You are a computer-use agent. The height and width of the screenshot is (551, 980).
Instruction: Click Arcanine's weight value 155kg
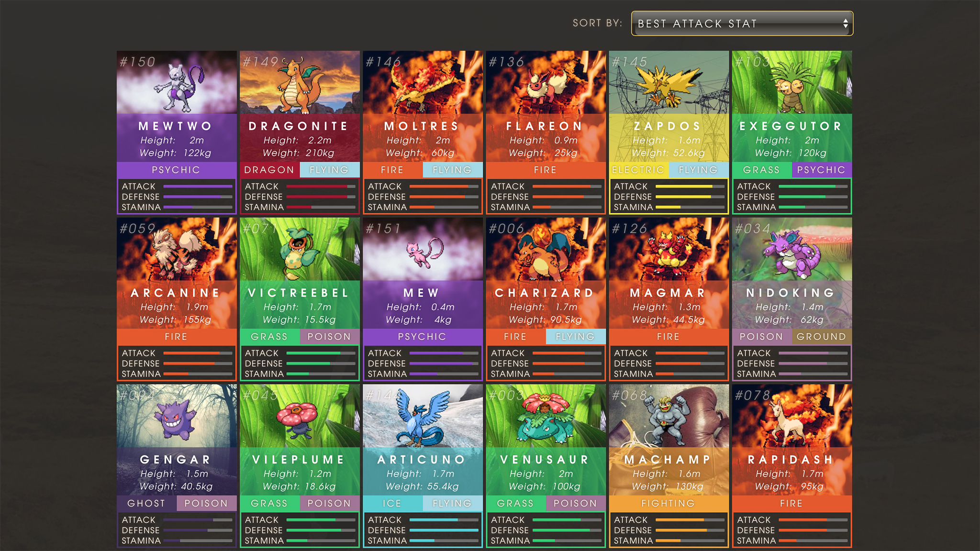pos(197,320)
